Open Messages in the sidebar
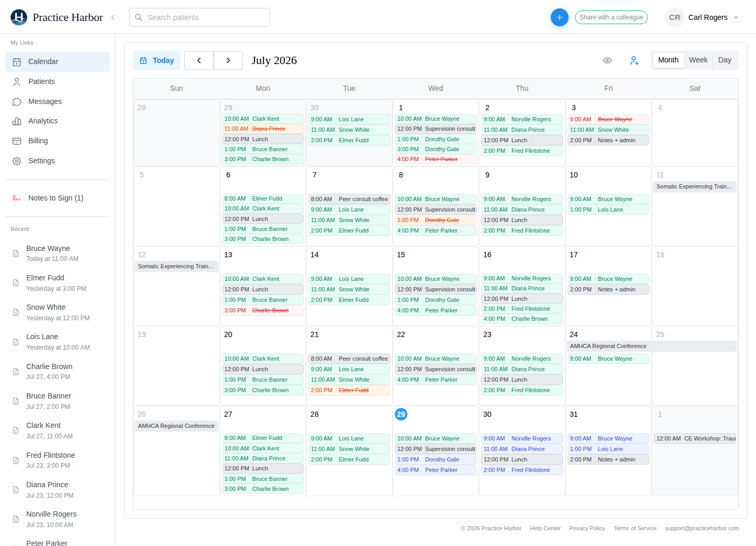 pos(58,101)
